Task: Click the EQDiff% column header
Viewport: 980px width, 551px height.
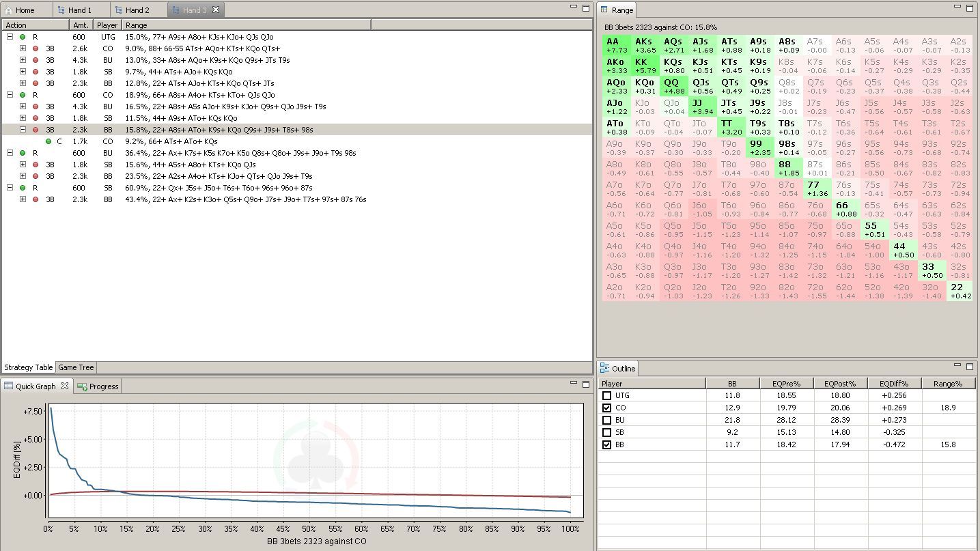Action: coord(895,384)
